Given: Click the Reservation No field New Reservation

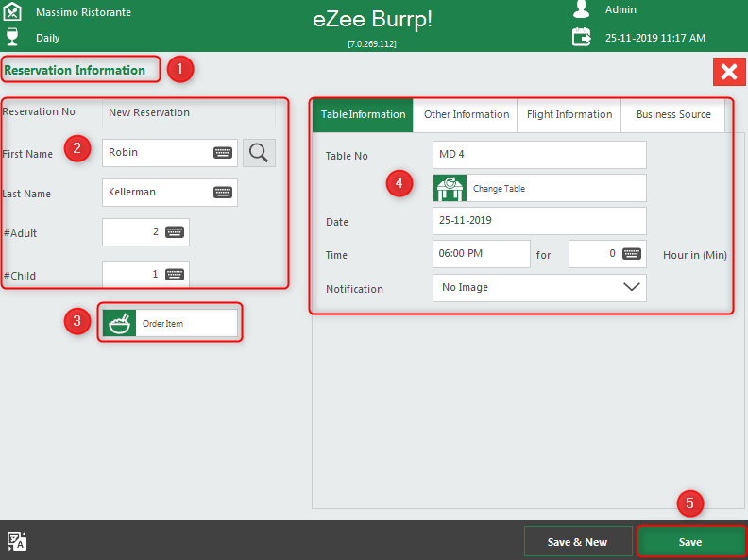Looking at the screenshot, I should [189, 113].
